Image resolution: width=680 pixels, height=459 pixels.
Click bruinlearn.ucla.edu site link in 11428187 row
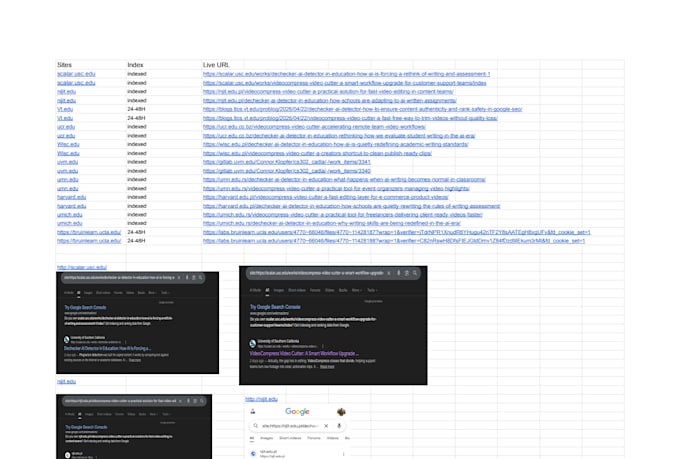pyautogui.click(x=89, y=232)
